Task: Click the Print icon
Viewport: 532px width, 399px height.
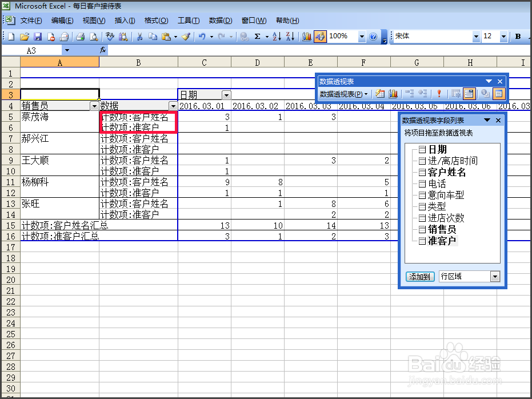Action: click(x=81, y=37)
